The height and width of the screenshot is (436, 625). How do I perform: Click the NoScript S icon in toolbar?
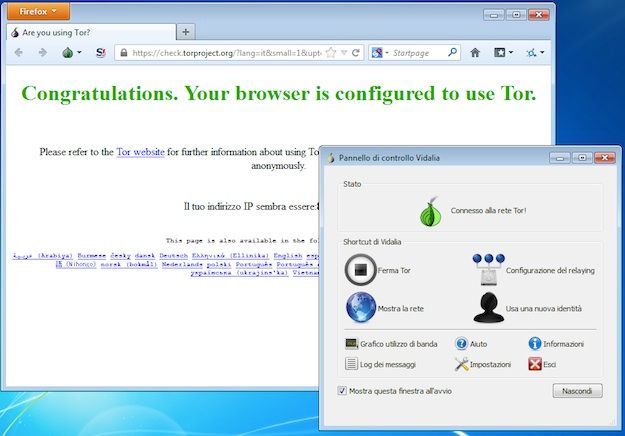101,53
